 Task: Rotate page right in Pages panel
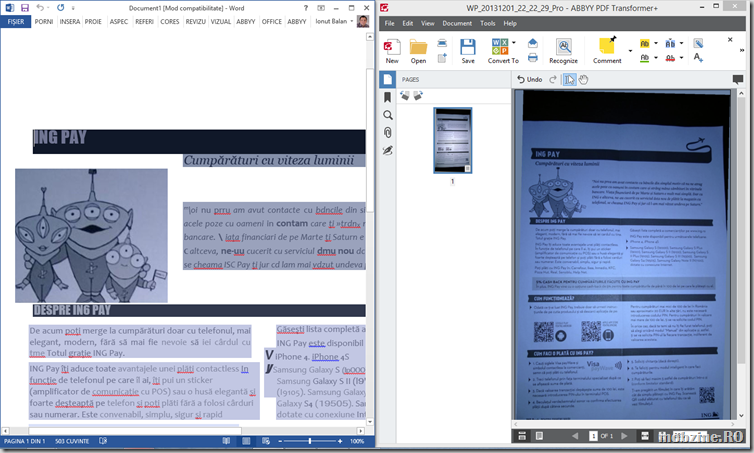(x=418, y=96)
